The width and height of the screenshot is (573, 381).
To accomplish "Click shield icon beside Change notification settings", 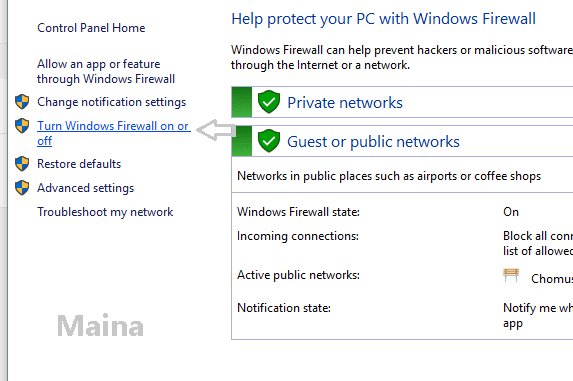I will pos(22,102).
